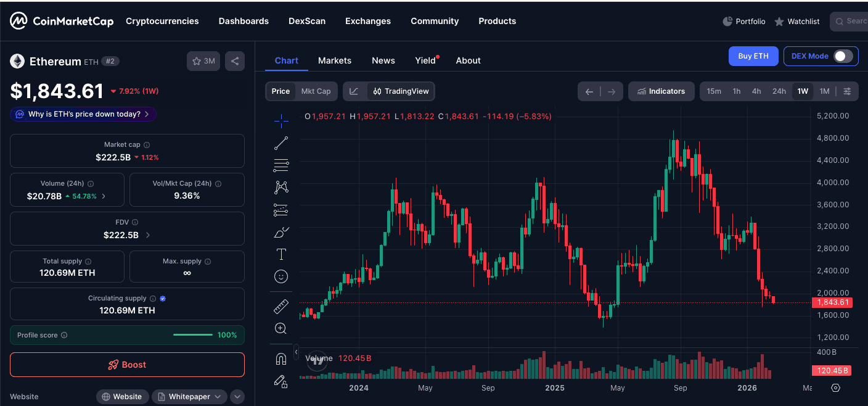Screen dimensions: 868x406
Task: Expand more links chevron beside Whitepaper
Action: [237, 397]
